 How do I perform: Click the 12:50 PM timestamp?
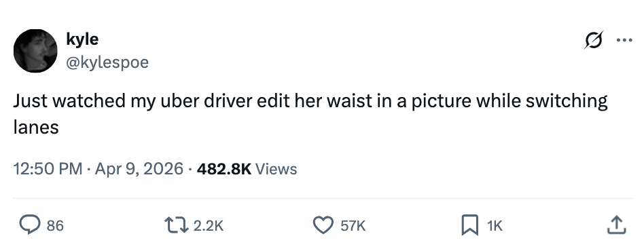[x=48, y=169]
